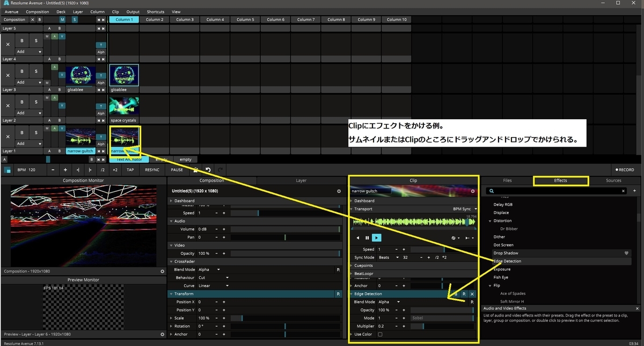Open the Output menu
Image resolution: width=644 pixels, height=346 pixels.
pos(133,11)
